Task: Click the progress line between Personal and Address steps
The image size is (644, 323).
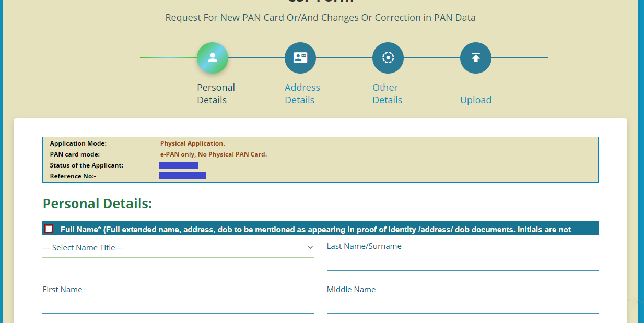Action: [256, 58]
